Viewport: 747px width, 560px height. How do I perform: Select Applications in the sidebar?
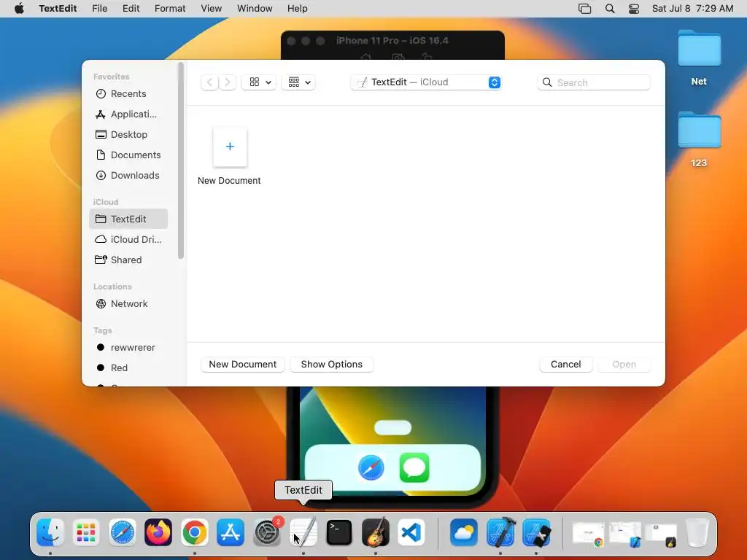tap(128, 114)
